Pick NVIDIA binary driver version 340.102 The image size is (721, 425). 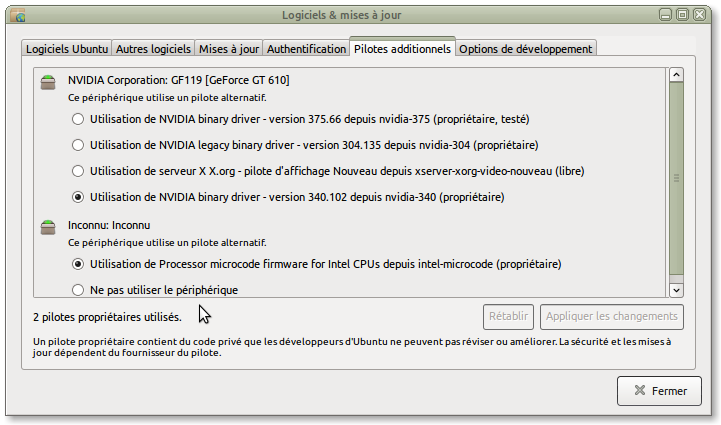pyautogui.click(x=78, y=197)
